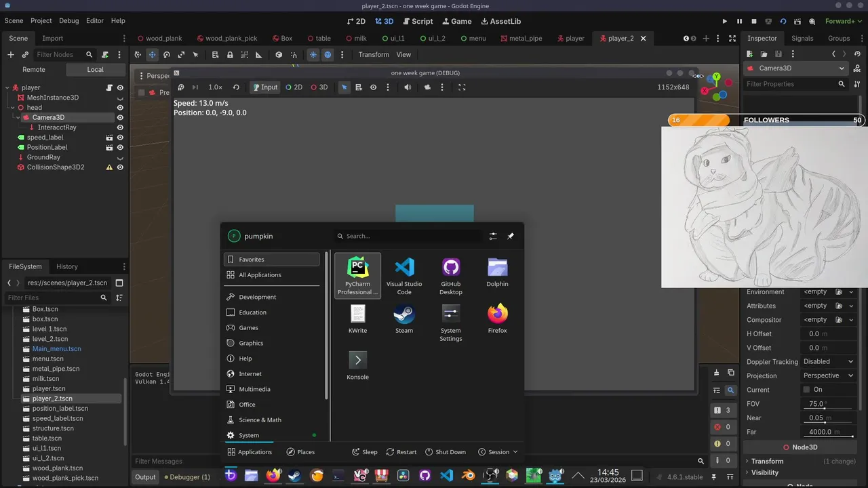Expand the Transform section in Inspector
This screenshot has width=868, height=488.
point(767,461)
